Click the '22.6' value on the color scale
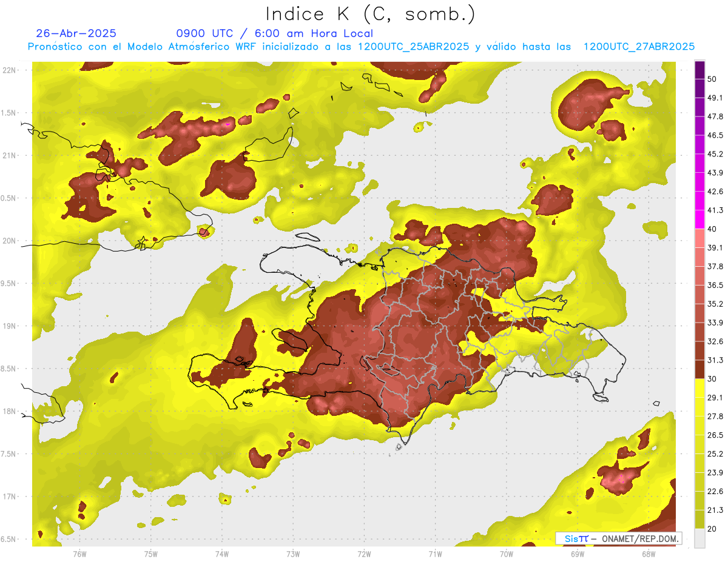This screenshot has width=728, height=562. 715,492
